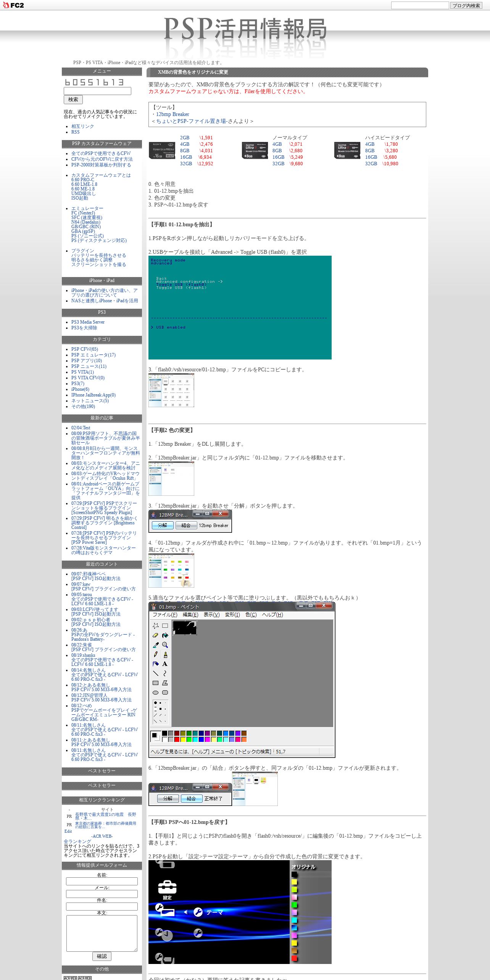The width and height of the screenshot is (490, 980).
Task: Open the 編集(E) menu in Paint
Action: [190, 615]
